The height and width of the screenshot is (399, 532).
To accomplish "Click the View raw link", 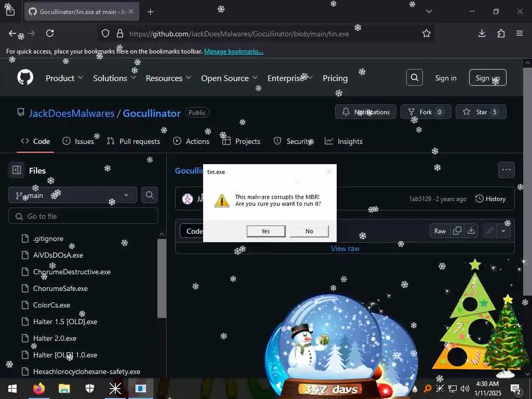I will [345, 248].
